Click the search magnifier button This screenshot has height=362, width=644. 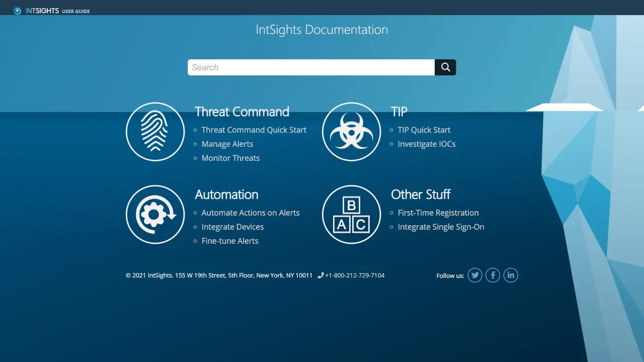click(x=445, y=67)
